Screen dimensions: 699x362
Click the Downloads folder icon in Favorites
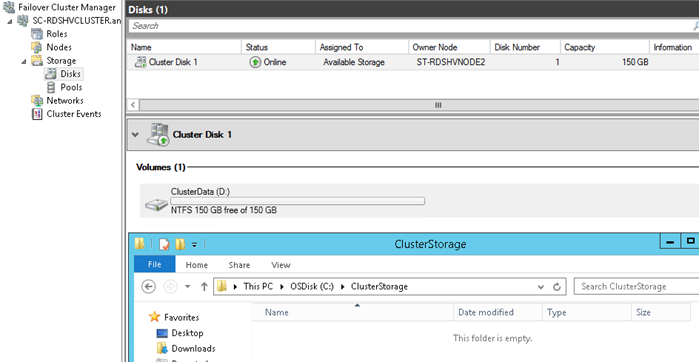point(162,348)
